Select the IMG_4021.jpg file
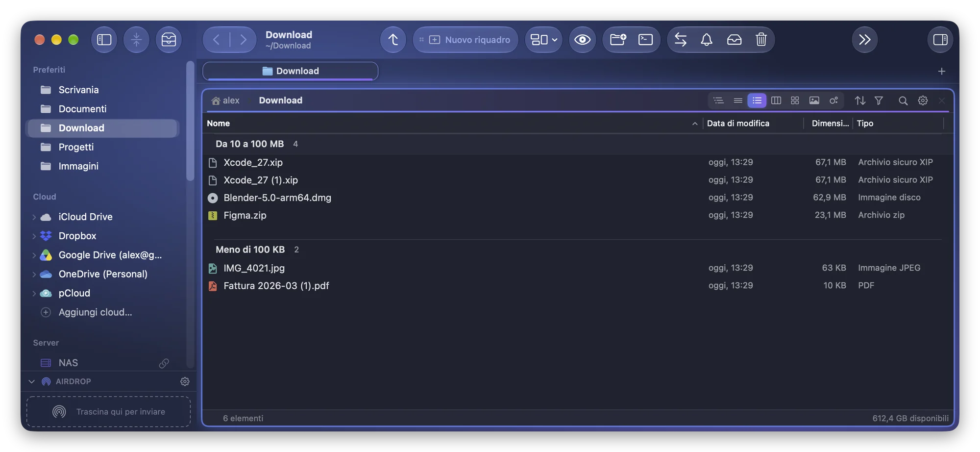The image size is (980, 452). point(577,268)
